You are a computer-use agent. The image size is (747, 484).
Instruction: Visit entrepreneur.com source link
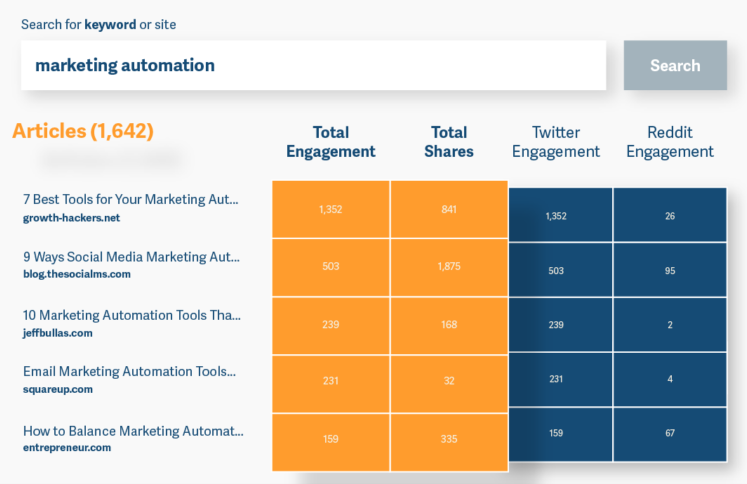(x=67, y=448)
